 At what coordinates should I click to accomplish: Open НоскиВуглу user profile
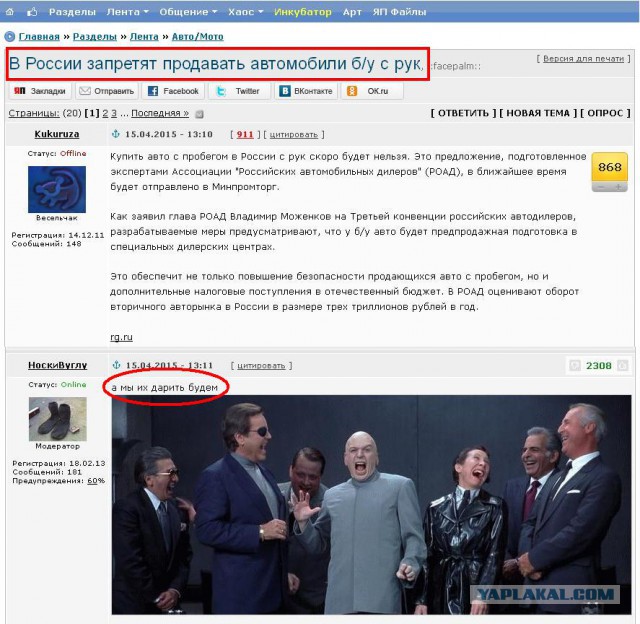coord(58,365)
